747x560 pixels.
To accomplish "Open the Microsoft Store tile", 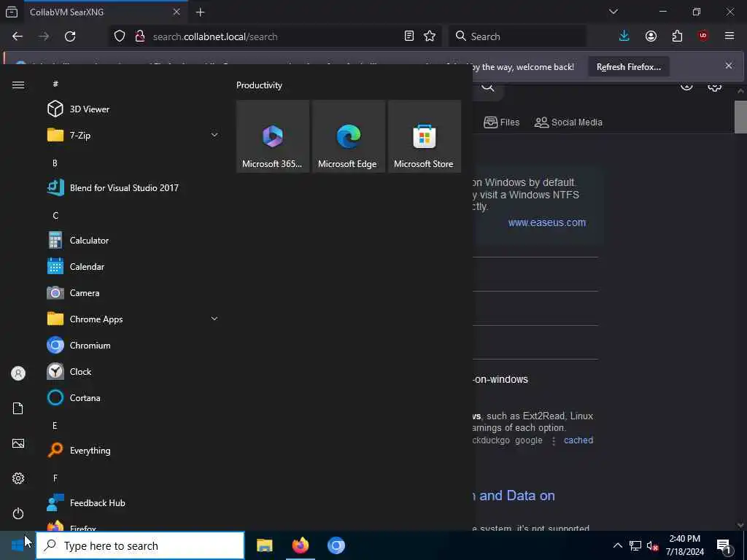I will [424, 136].
